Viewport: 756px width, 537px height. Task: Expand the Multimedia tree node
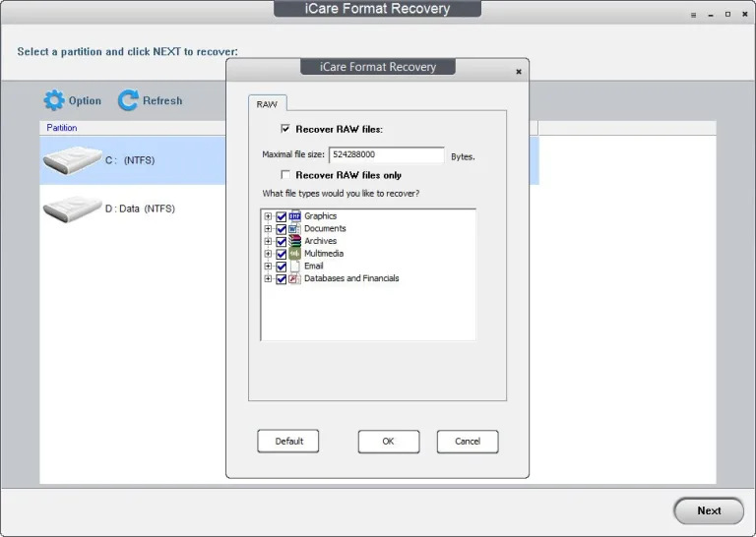268,255
